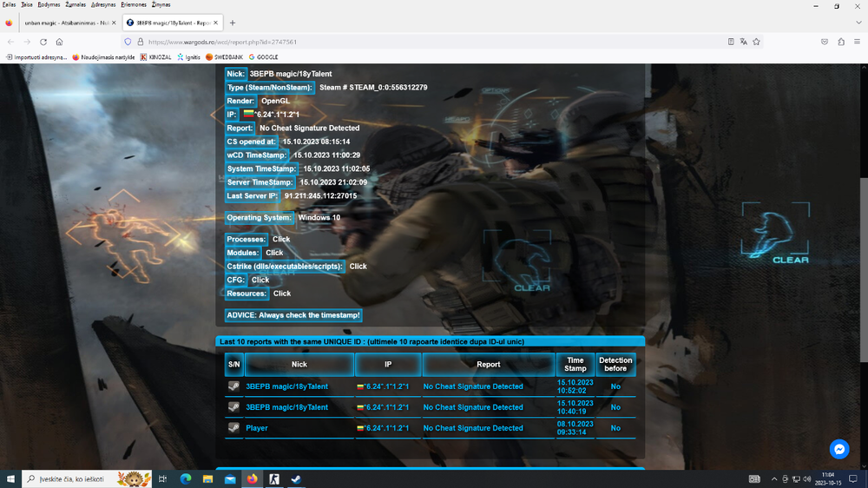Open File Explorer from the taskbar
The height and width of the screenshot is (488, 868).
(207, 479)
